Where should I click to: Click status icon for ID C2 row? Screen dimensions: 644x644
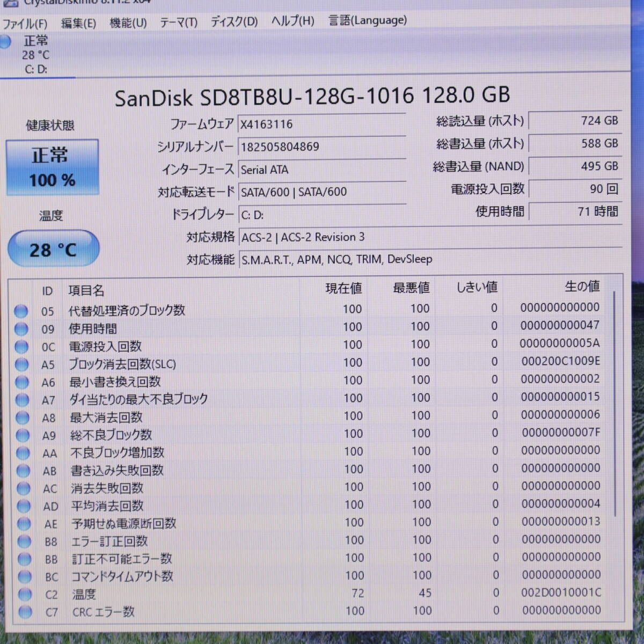25,595
